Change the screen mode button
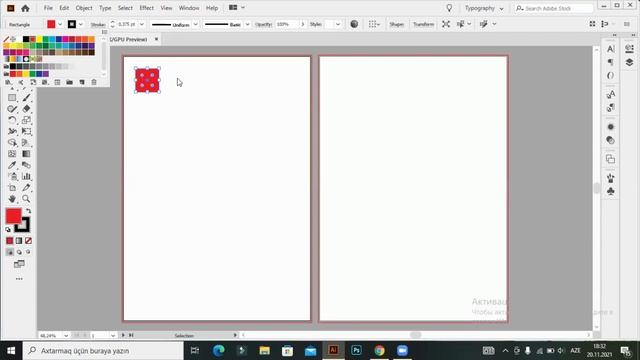 click(19, 264)
